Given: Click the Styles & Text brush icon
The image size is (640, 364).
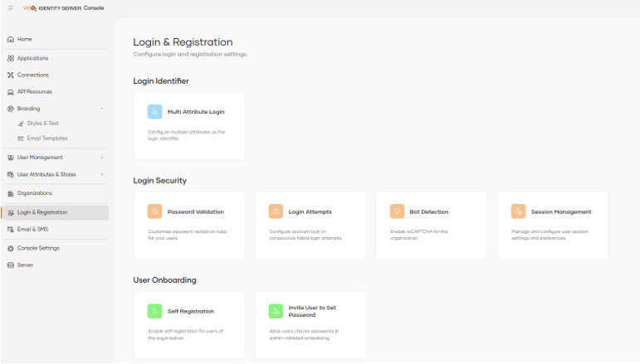Looking at the screenshot, I should (x=21, y=124).
